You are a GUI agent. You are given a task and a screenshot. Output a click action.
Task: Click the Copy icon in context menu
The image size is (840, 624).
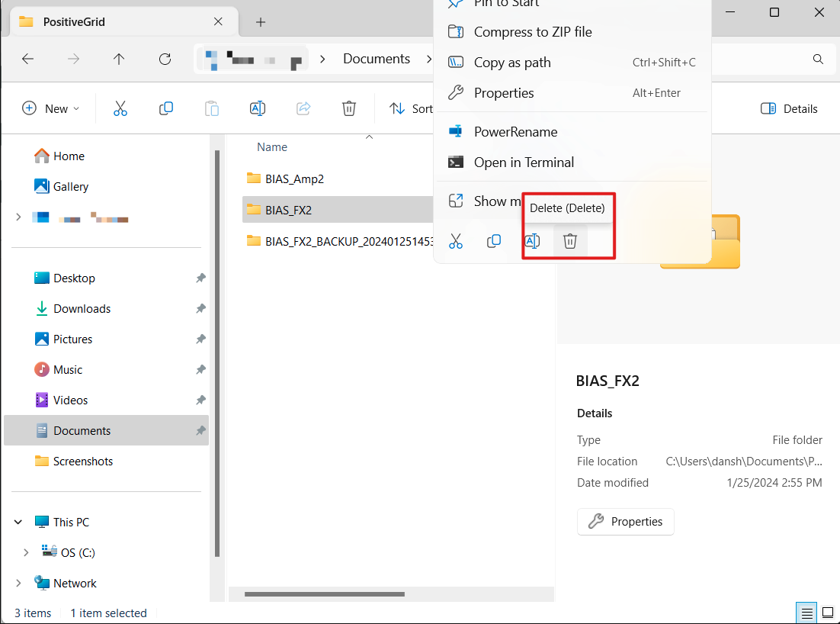494,241
